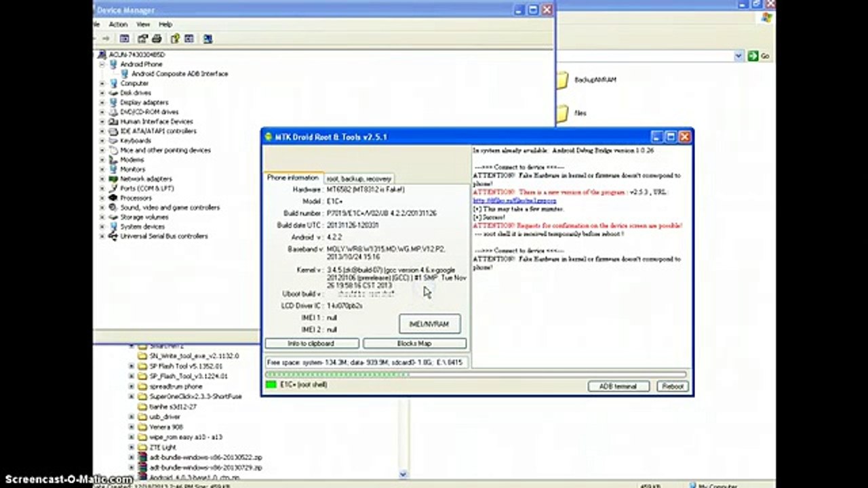Image resolution: width=868 pixels, height=488 pixels.
Task: Click the Universal Serial Bus controllers icon
Action: click(113, 236)
